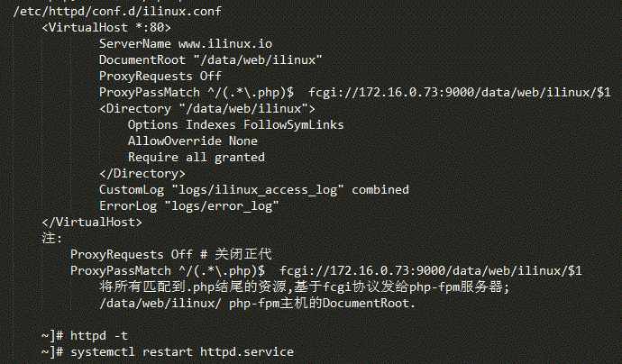
Task: Click ProxyRequests Off inside the VirtualHost block
Action: [x=160, y=76]
